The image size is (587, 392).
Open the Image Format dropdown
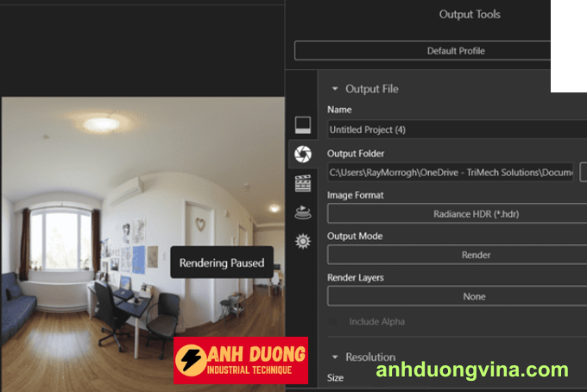pyautogui.click(x=458, y=214)
